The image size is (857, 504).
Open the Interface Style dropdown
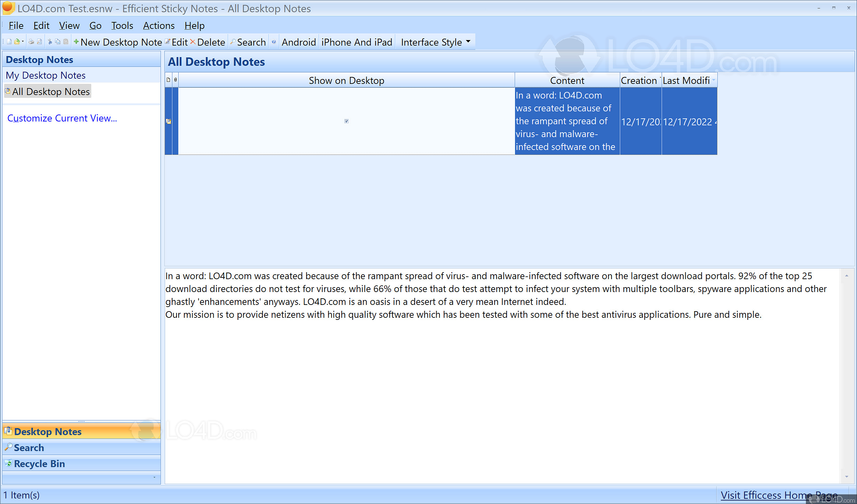click(435, 42)
